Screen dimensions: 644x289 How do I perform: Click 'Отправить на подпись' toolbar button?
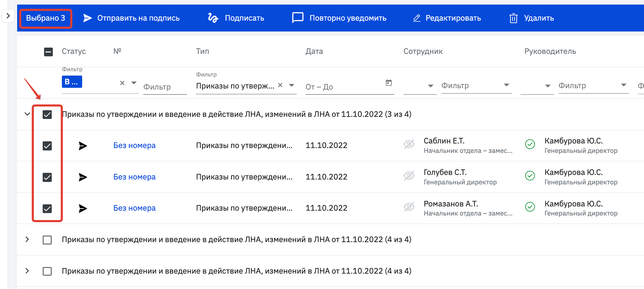131,18
